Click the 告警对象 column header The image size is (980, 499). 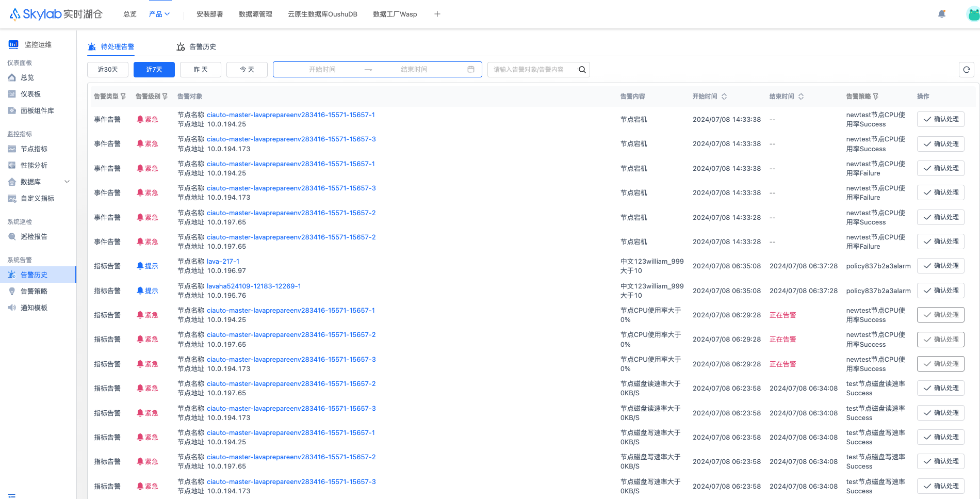pyautogui.click(x=190, y=96)
